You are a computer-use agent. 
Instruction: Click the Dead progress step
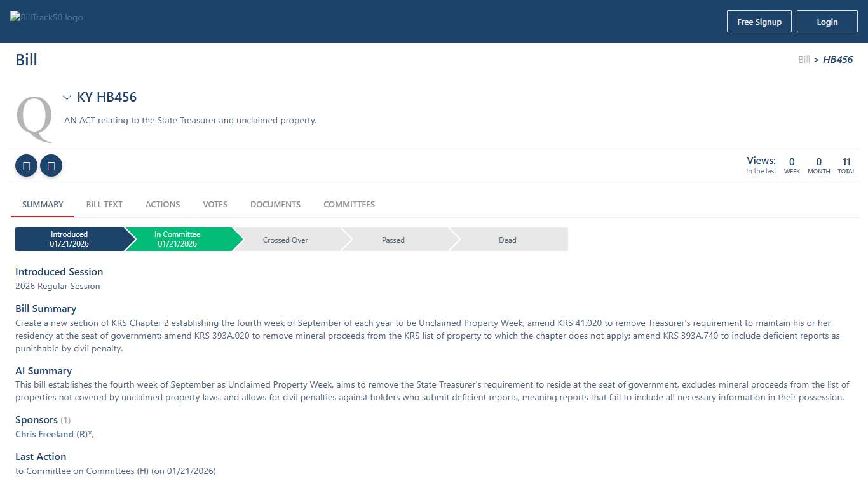pyautogui.click(x=507, y=240)
